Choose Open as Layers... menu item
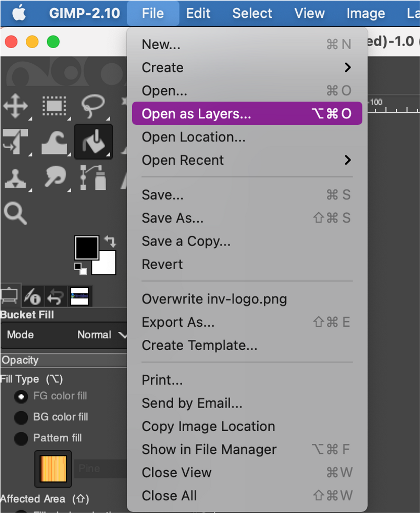Viewport: 420px width, 513px height. [247, 114]
